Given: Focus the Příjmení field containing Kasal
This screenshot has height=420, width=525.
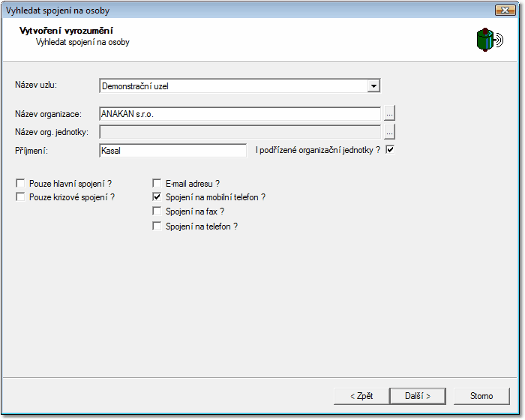Looking at the screenshot, I should click(172, 151).
